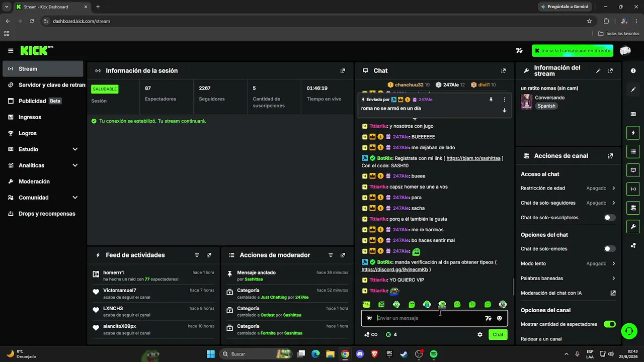Open Palabras baneadas settings
The image size is (644, 362).
[x=568, y=278]
